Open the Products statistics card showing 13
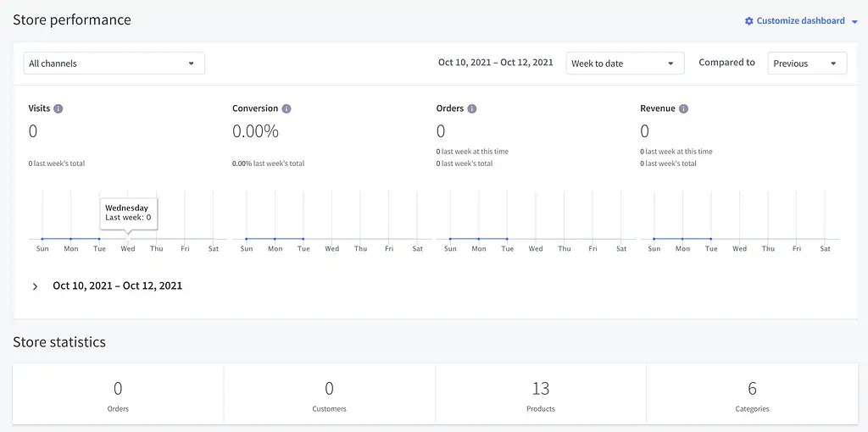The width and height of the screenshot is (868, 432). [541, 395]
